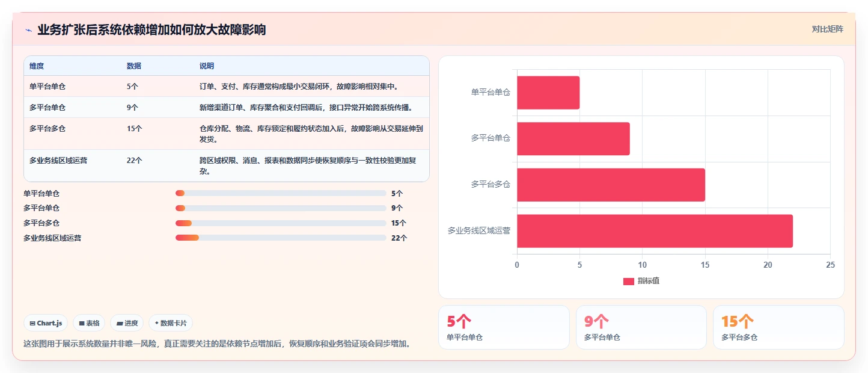Click the footer note starting 这张图用于展示
868x373 pixels.
coord(218,344)
